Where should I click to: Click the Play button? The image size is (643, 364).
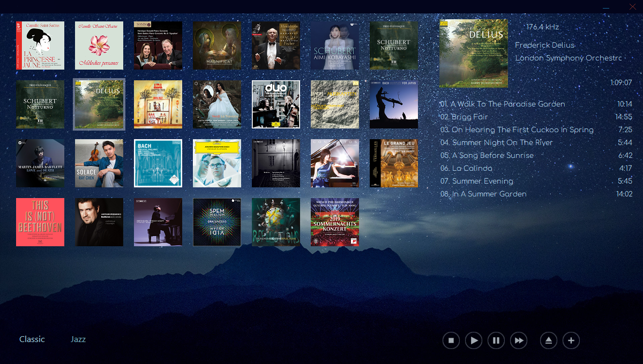(474, 340)
